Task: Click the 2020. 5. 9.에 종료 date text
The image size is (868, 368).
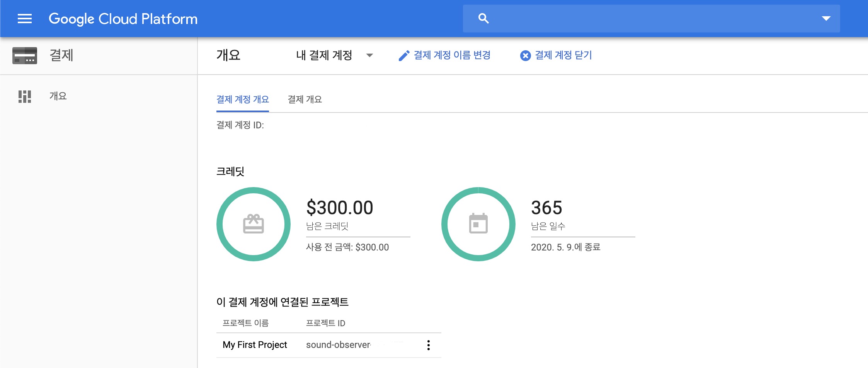Action: pos(565,247)
